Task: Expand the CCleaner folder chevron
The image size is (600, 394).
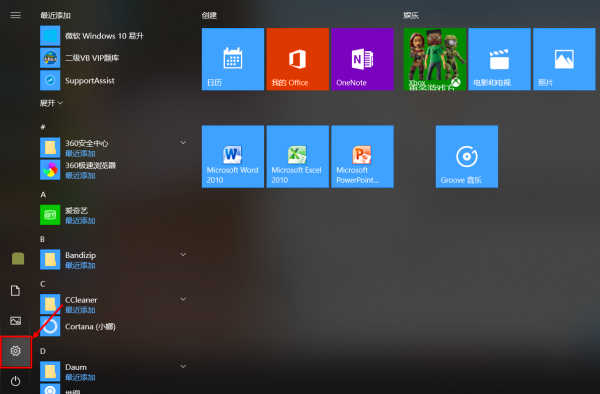Action: 183,299
